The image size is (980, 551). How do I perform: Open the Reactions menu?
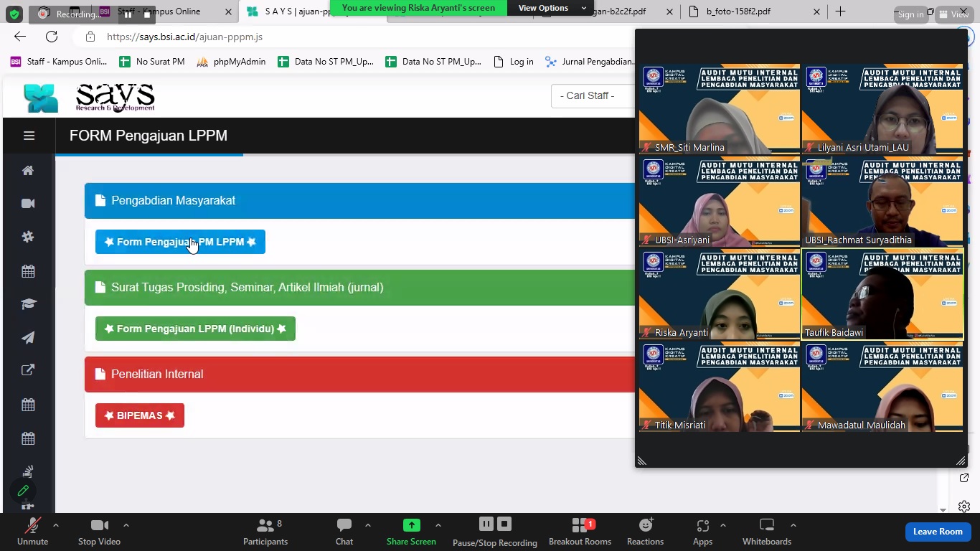point(645,532)
